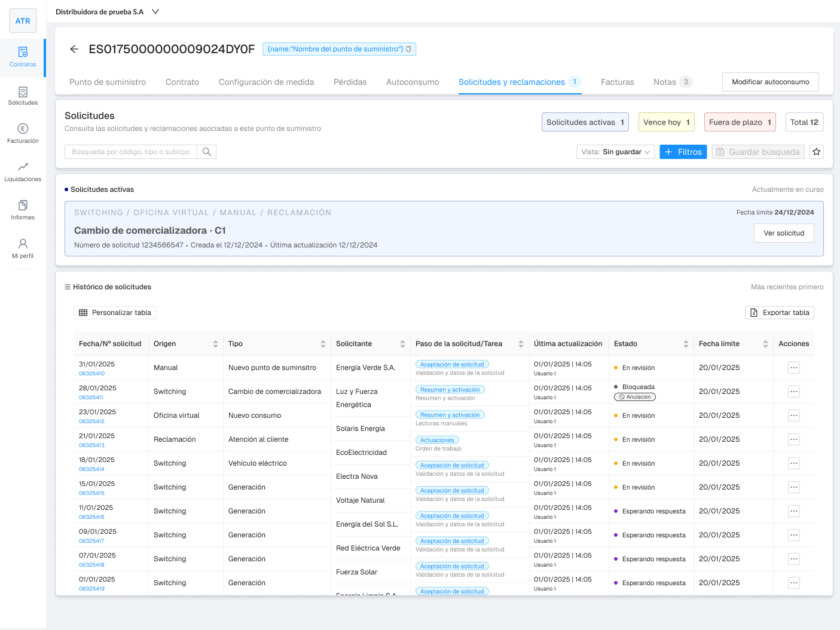Toggle the Fuera de plazo filter
Screen dimensions: 840x630
740,122
